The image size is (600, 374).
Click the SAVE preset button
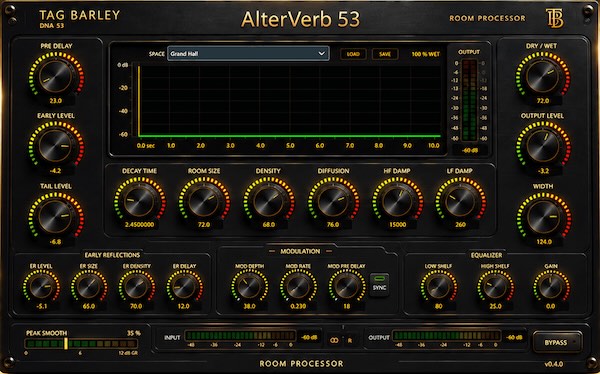coord(385,54)
